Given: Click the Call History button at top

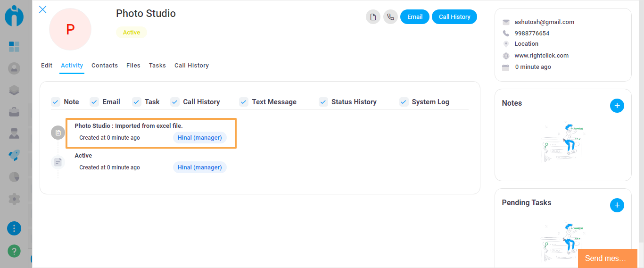Looking at the screenshot, I should tap(454, 17).
